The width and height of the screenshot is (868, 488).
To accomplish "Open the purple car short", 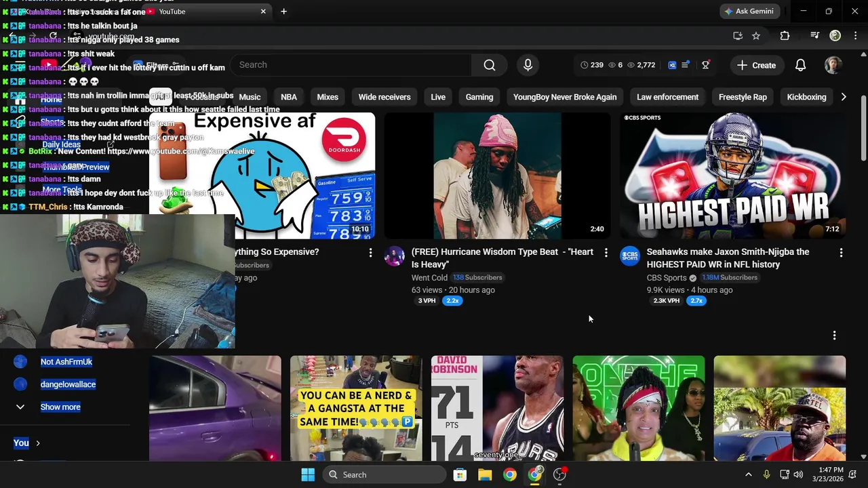I will click(x=215, y=408).
